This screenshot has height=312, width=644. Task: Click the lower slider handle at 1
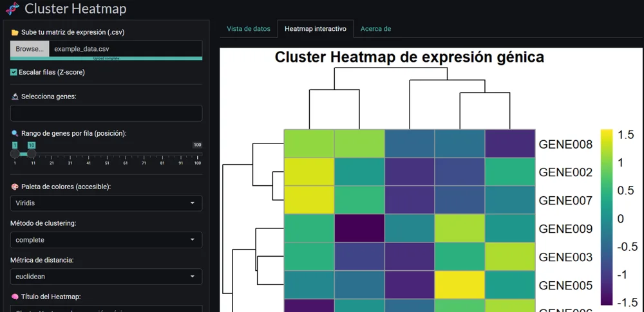pyautogui.click(x=15, y=154)
